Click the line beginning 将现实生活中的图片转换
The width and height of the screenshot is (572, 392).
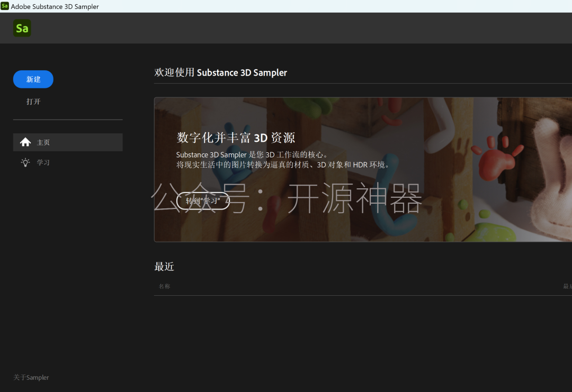click(x=283, y=165)
